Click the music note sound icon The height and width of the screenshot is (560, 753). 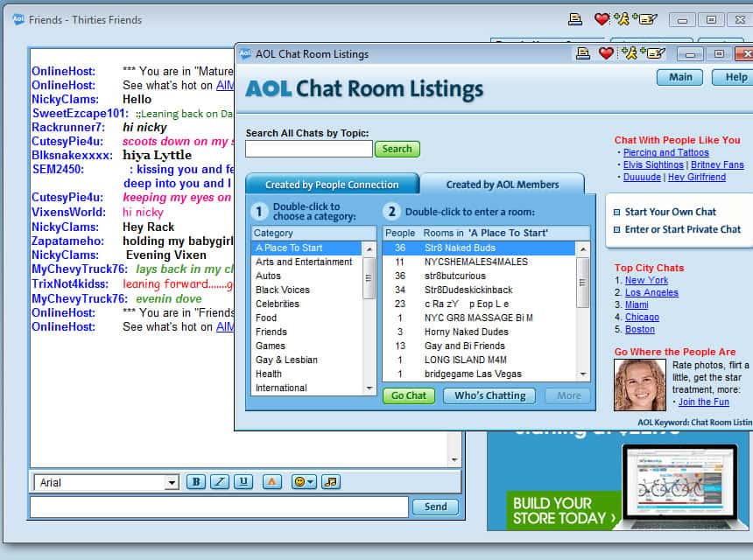click(331, 481)
